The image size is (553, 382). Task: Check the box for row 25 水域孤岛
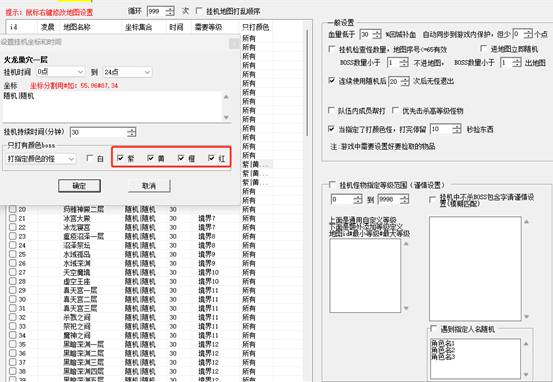coord(13,254)
